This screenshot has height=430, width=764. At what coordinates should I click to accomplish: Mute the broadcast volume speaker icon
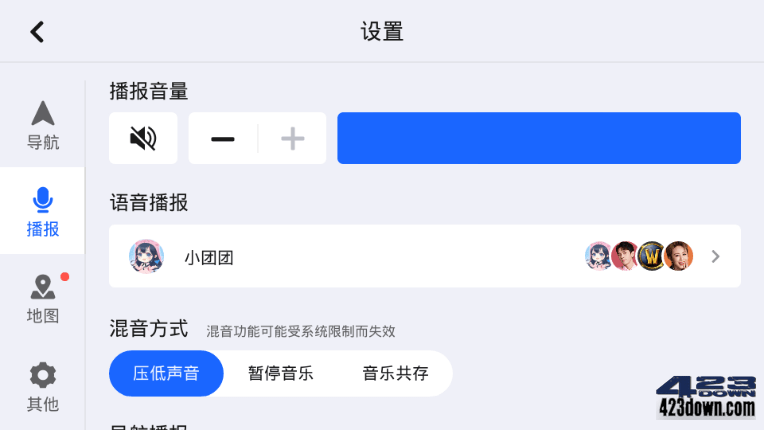[143, 138]
